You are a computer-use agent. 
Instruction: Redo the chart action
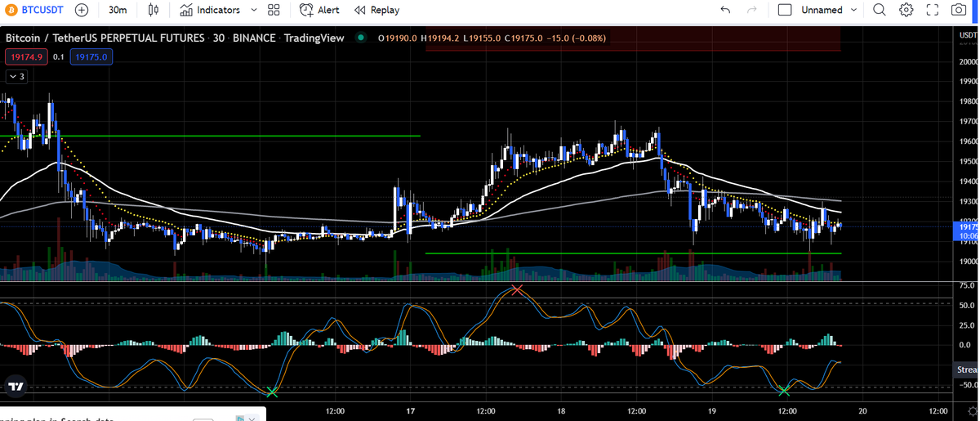click(x=752, y=10)
